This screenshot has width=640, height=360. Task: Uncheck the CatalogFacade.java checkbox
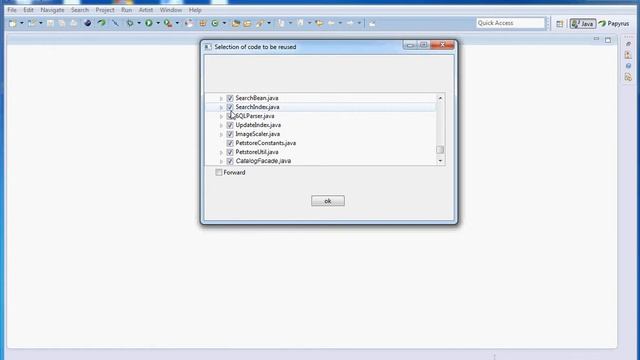(230, 161)
